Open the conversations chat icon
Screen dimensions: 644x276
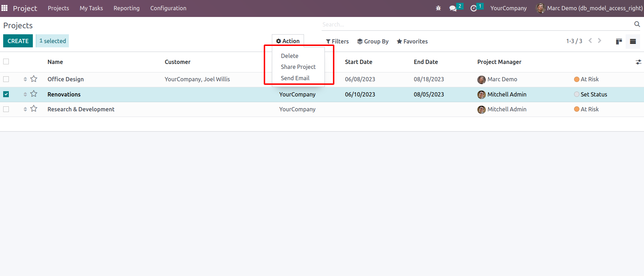tap(453, 8)
